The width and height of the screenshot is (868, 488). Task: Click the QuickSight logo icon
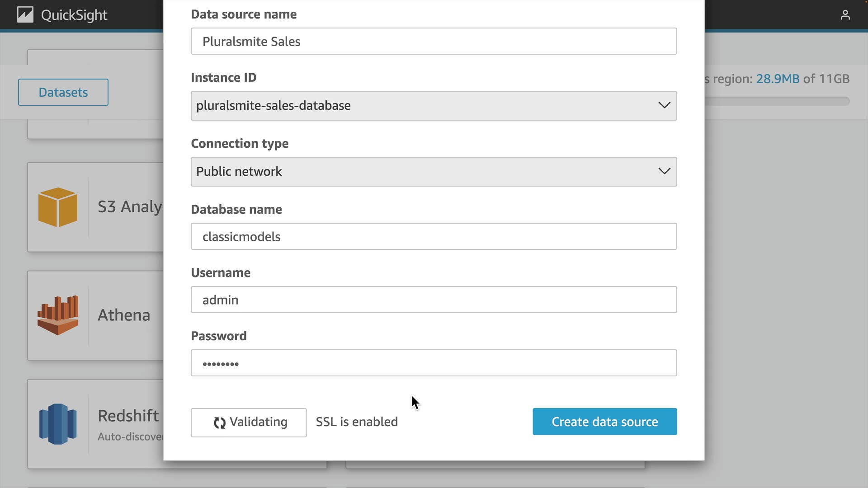click(25, 15)
